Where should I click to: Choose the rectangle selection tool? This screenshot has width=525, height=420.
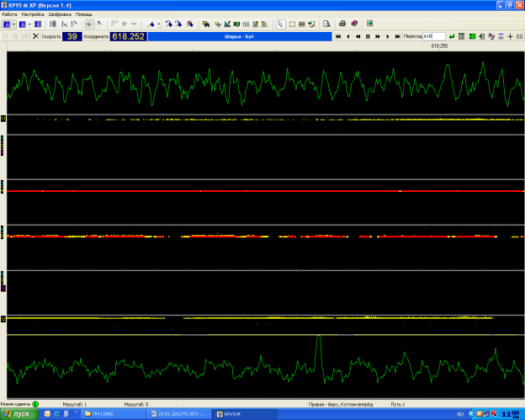point(291,24)
